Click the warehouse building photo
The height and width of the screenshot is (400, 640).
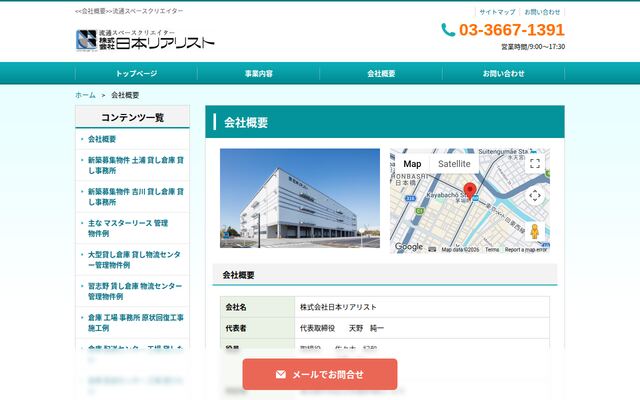pyautogui.click(x=300, y=198)
